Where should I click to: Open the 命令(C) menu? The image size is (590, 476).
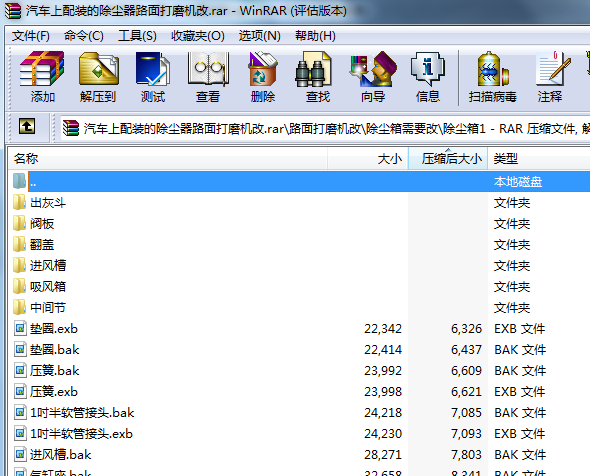click(x=84, y=36)
